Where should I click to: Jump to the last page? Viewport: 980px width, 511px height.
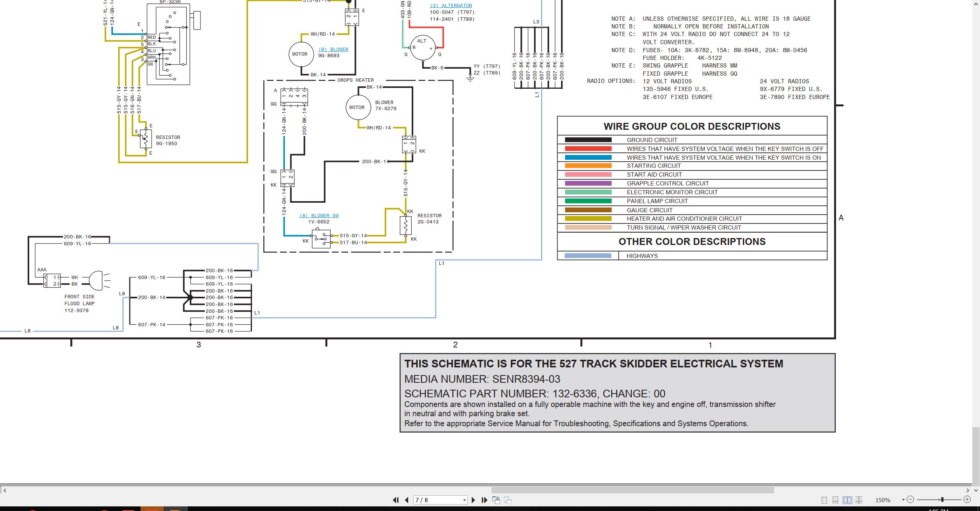[x=484, y=500]
